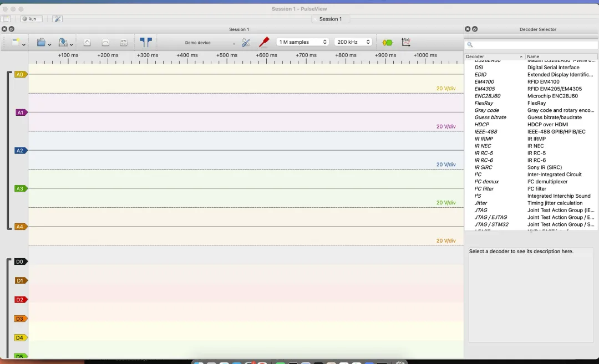Configure device with wrench and screwdriver icon
The image size is (599, 364).
click(x=246, y=42)
